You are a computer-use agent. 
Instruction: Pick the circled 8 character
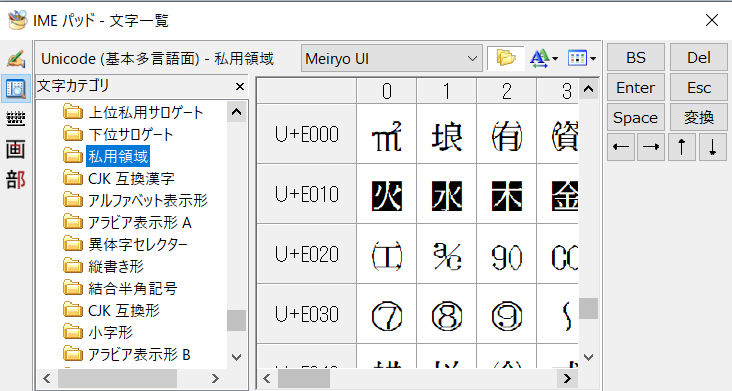coord(447,314)
